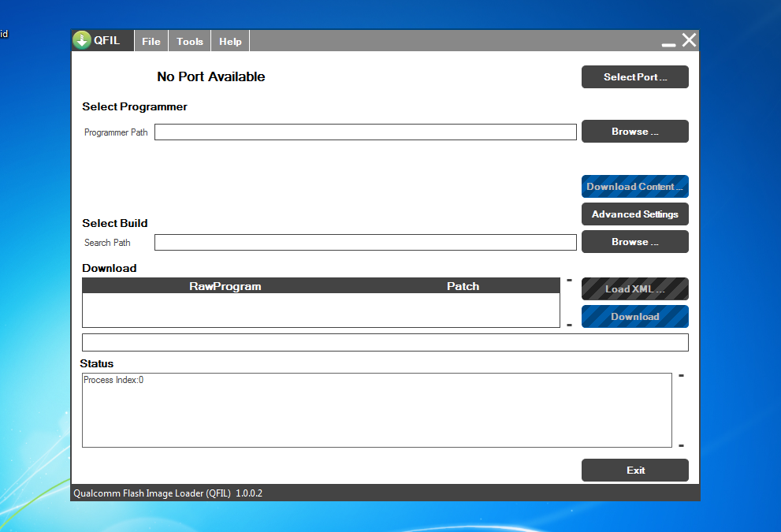Click the QFIL green download logo icon
Viewport: 781px width, 532px height.
[82, 40]
